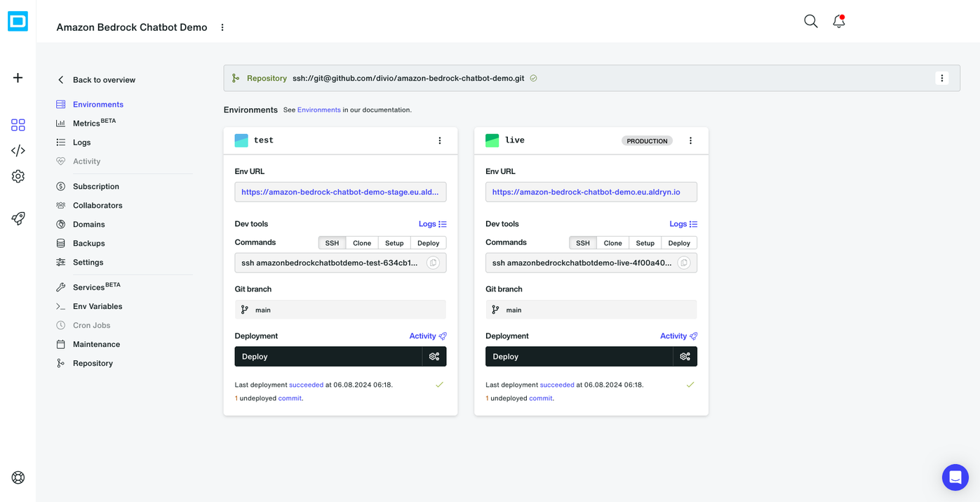The image size is (980, 502).
Task: Copy the test environment SSH command
Action: click(433, 262)
